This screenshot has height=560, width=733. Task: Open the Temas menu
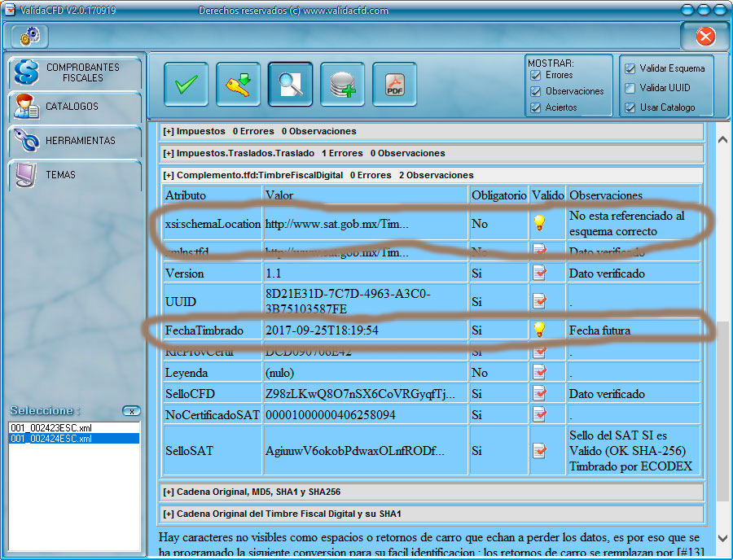[75, 175]
